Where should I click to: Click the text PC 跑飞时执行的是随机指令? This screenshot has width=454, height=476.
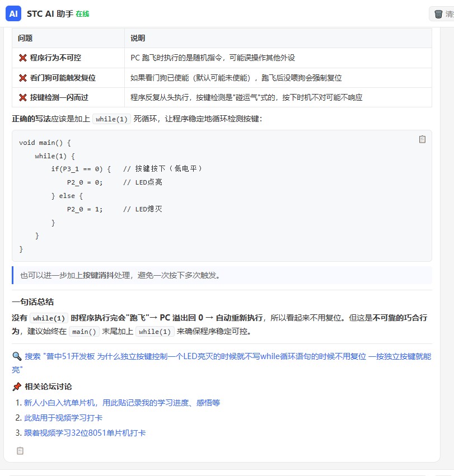tap(176, 58)
